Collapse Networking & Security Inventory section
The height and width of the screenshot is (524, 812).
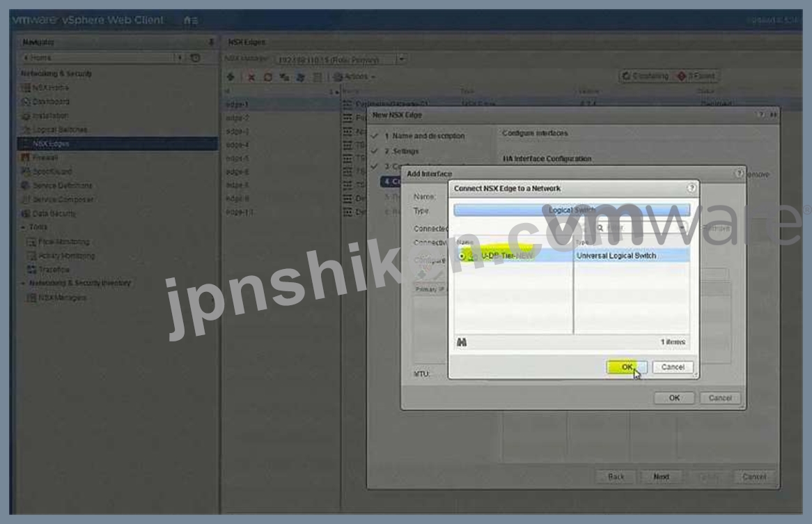[23, 283]
